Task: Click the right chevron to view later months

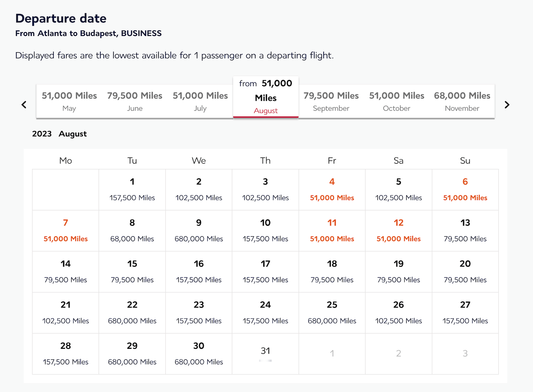Action: (507, 105)
